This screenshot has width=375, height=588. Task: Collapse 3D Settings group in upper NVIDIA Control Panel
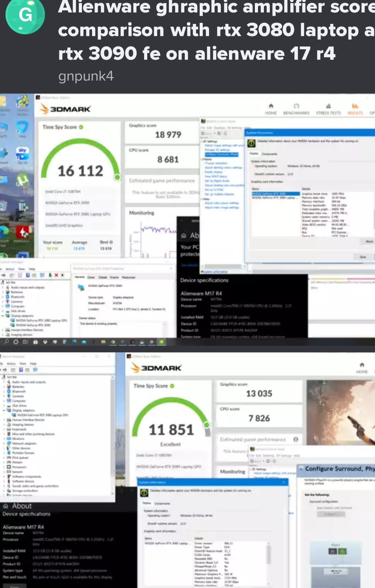click(x=201, y=141)
